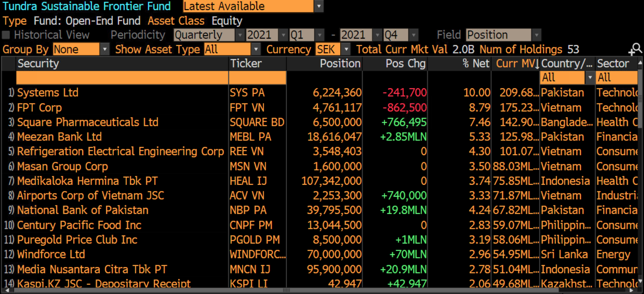Screen dimensions: 644x294
Task: Click the Security filter input field
Action: 122,78
